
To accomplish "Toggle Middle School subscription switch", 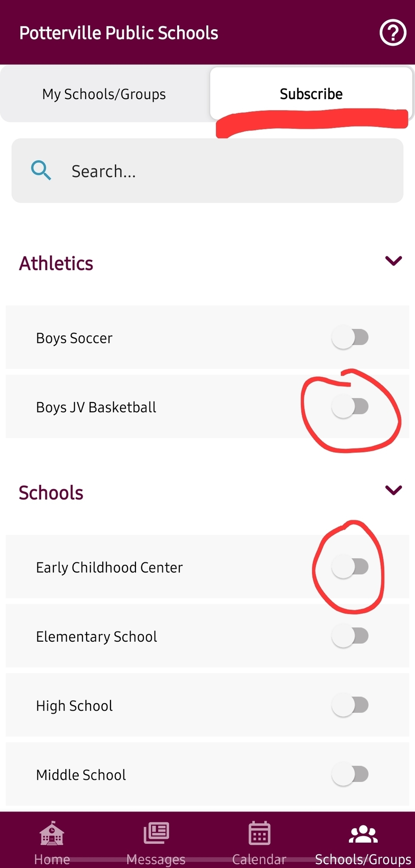I will [x=350, y=774].
